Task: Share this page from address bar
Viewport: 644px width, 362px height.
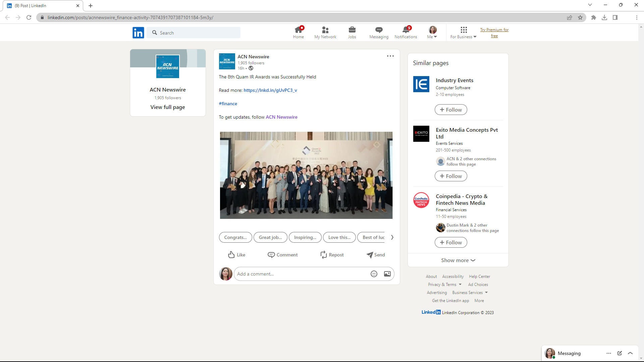Action: point(570,17)
